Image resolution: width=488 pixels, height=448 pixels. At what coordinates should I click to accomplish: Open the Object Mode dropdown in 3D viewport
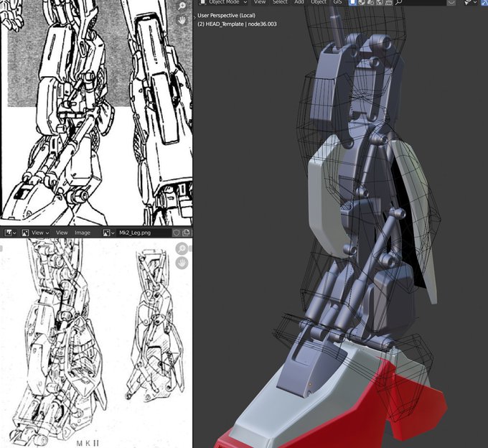point(223,2)
